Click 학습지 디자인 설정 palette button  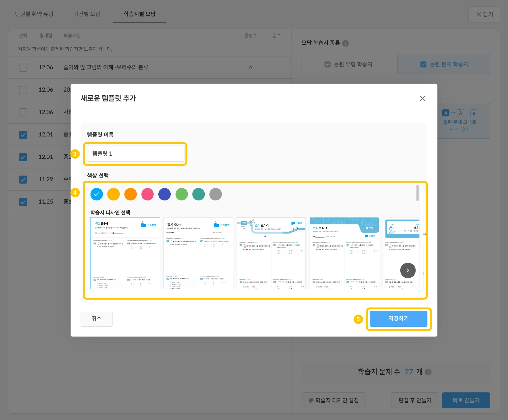point(333,400)
